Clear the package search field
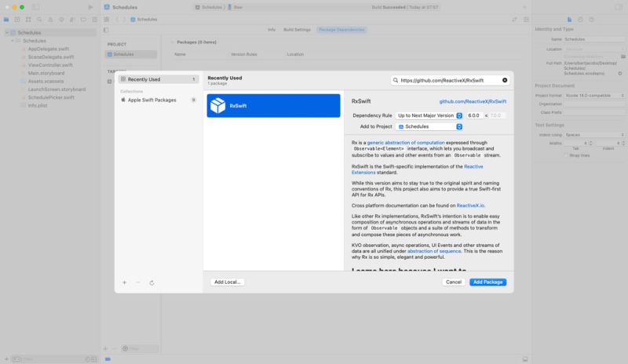 505,81
